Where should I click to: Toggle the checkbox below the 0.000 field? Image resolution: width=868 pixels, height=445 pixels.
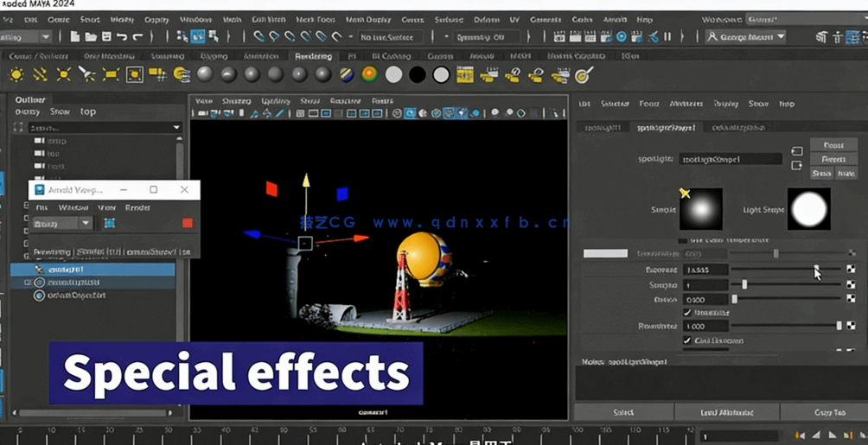687,313
